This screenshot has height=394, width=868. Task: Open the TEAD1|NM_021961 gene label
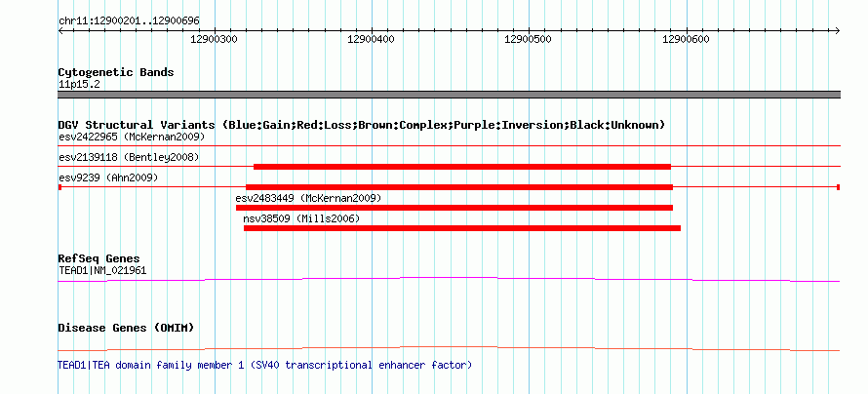pyautogui.click(x=102, y=270)
